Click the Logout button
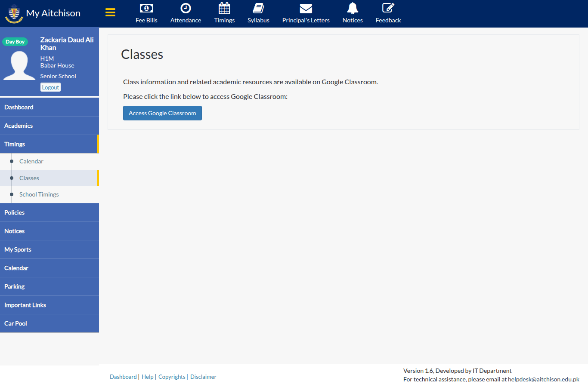This screenshot has height=387, width=588. 50,87
